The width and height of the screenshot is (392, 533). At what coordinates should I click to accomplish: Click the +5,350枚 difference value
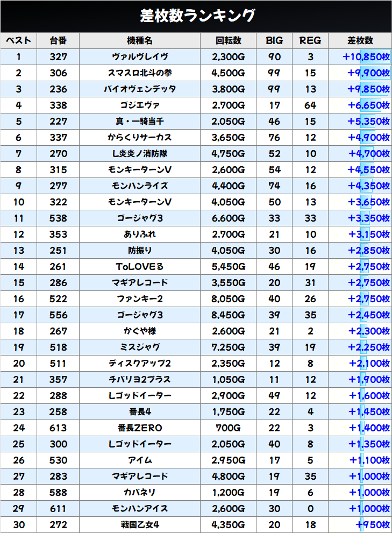point(368,122)
